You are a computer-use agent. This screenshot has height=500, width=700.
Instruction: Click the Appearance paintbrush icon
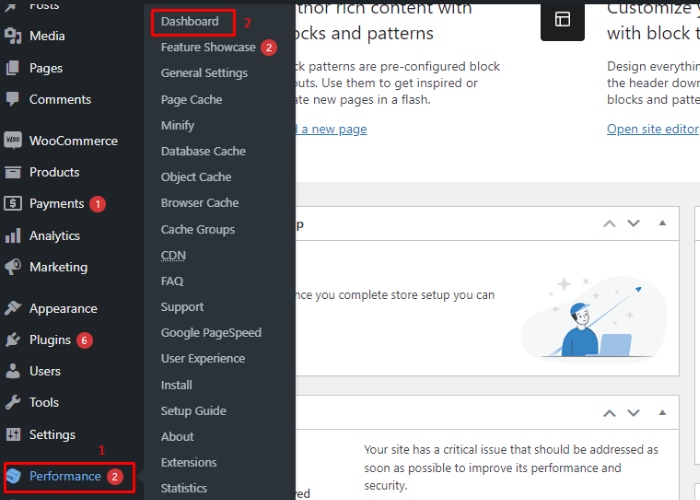(x=12, y=308)
